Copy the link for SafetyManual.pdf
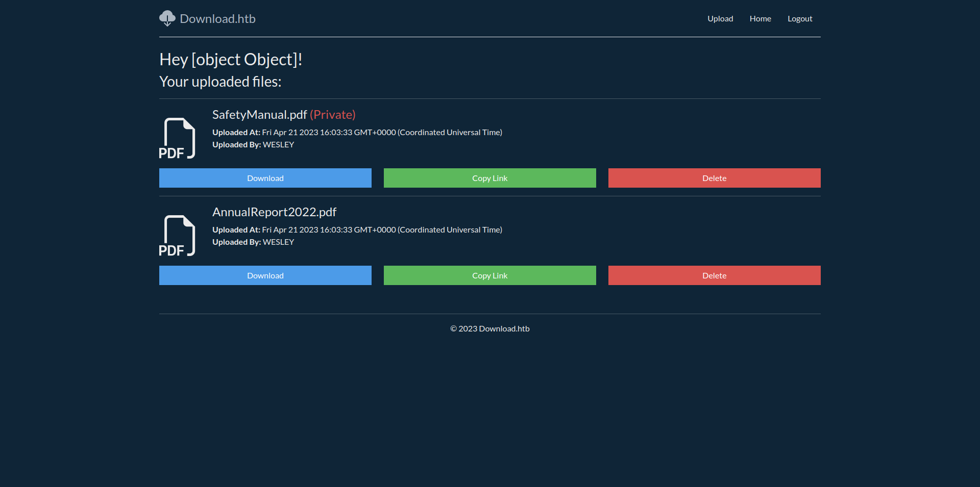Image resolution: width=980 pixels, height=487 pixels. [x=489, y=178]
